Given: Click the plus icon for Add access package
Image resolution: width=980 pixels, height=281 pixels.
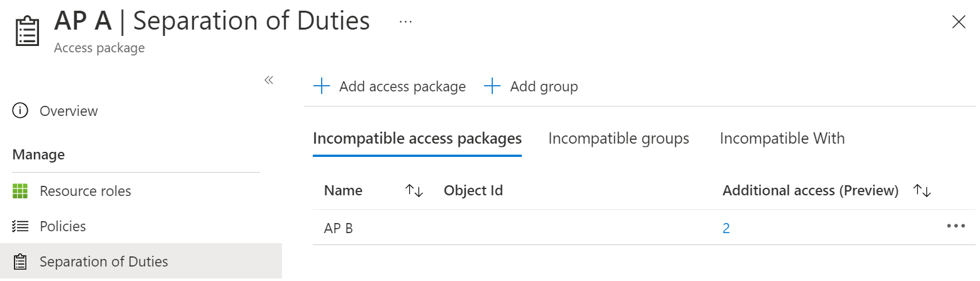Looking at the screenshot, I should [x=322, y=86].
